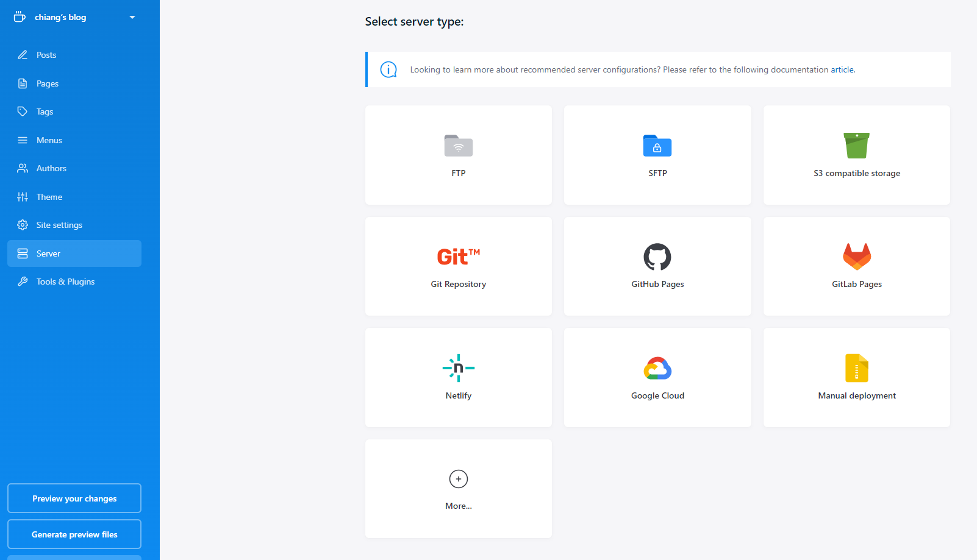Choose the Manual deployment zip icon

coord(856,368)
